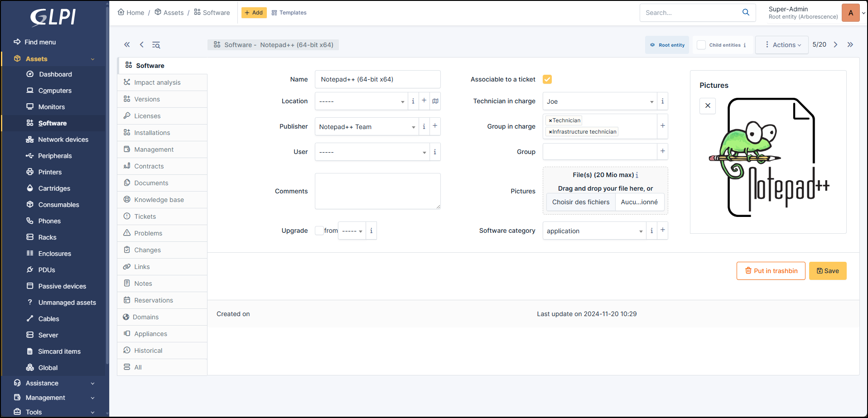
Task: Click the file upload info icon
Action: point(637,175)
